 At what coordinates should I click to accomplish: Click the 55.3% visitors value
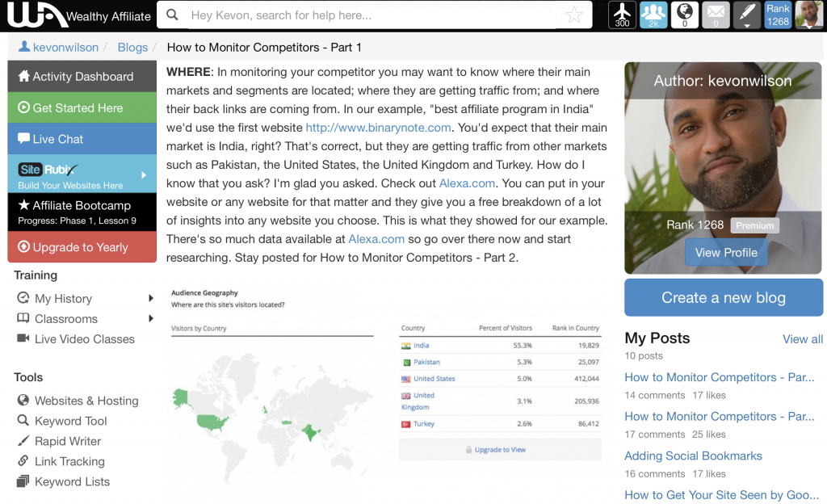[523, 346]
